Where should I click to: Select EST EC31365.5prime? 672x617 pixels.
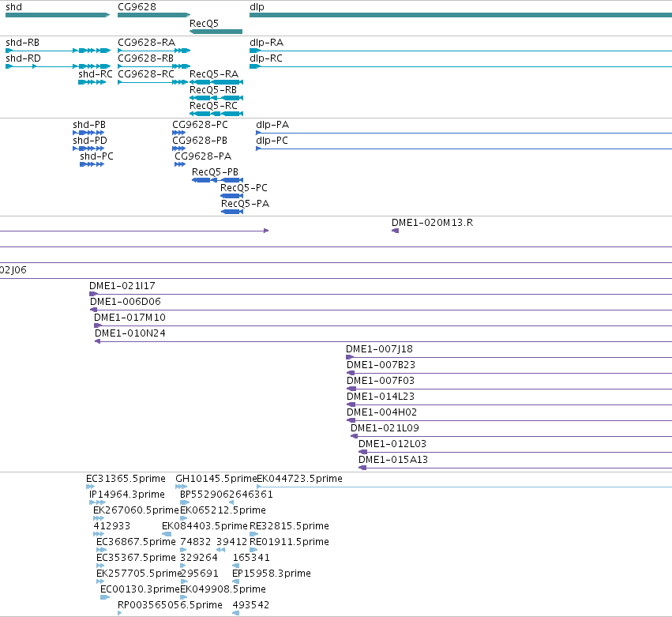(126, 480)
